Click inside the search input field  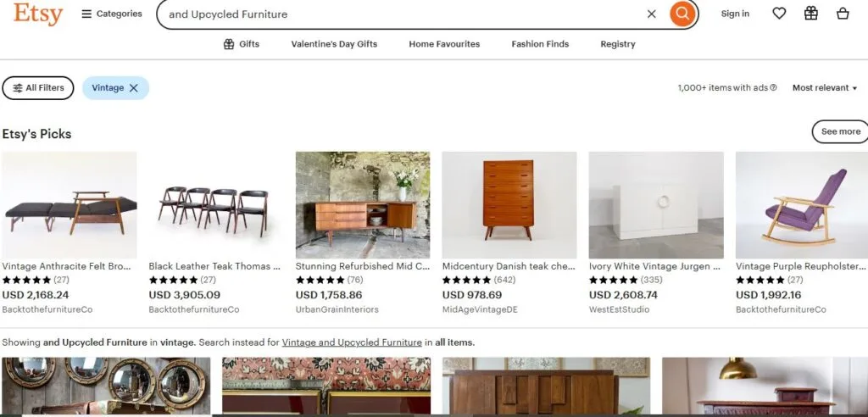(x=404, y=14)
